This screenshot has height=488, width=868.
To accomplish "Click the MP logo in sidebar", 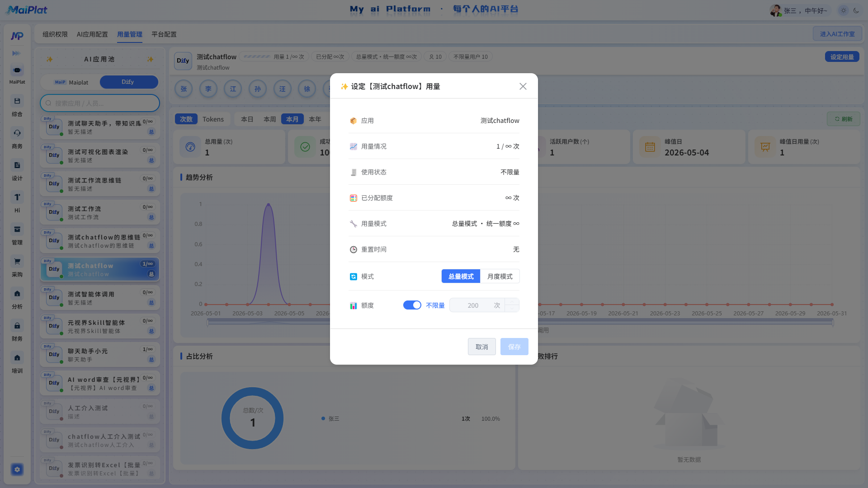I will coord(17,36).
